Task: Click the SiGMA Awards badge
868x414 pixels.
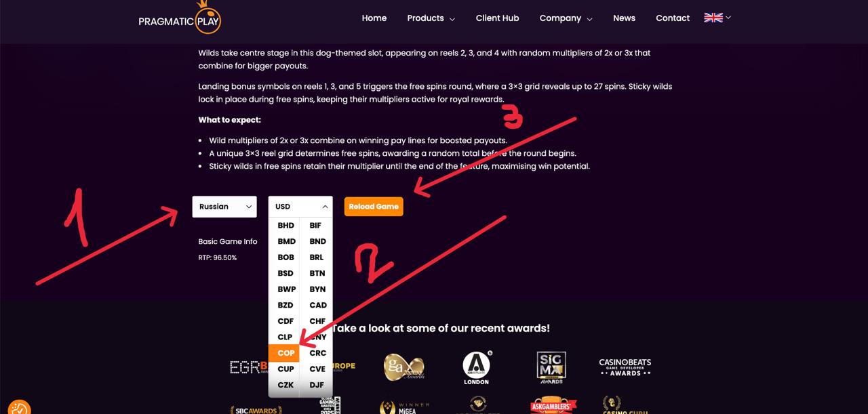Action: click(551, 368)
